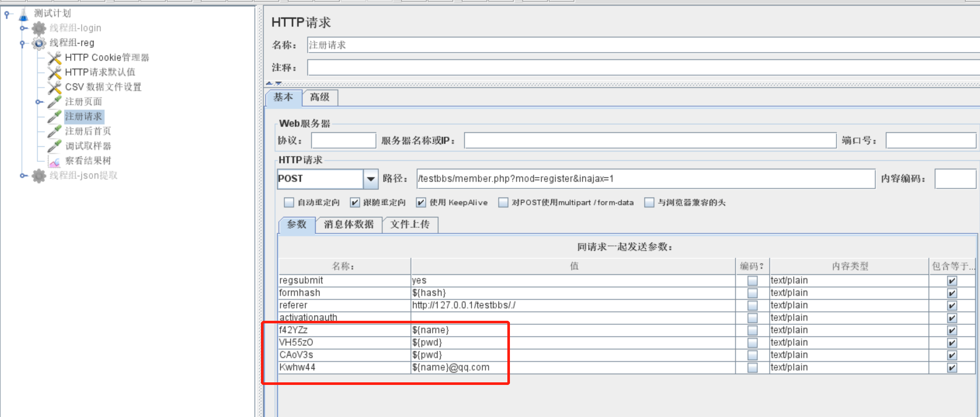Check 编码 box for formhash row
This screenshot has width=980, height=417.
[753, 293]
